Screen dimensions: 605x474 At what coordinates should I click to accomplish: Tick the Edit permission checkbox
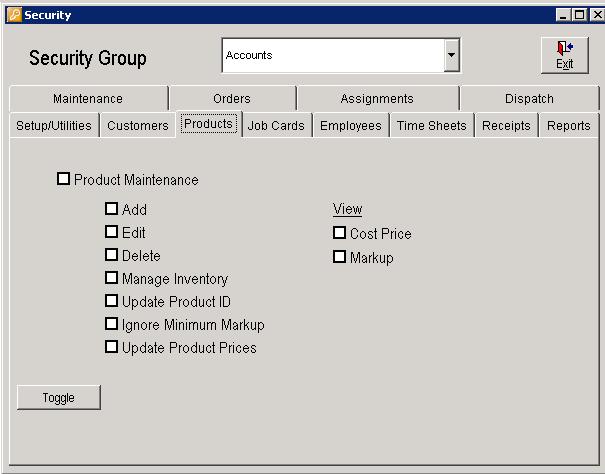[x=112, y=232]
